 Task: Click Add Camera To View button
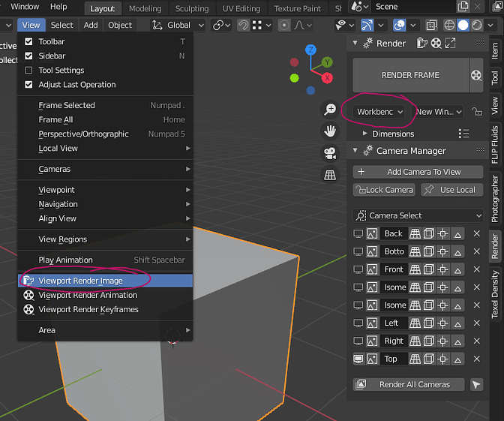click(x=418, y=172)
